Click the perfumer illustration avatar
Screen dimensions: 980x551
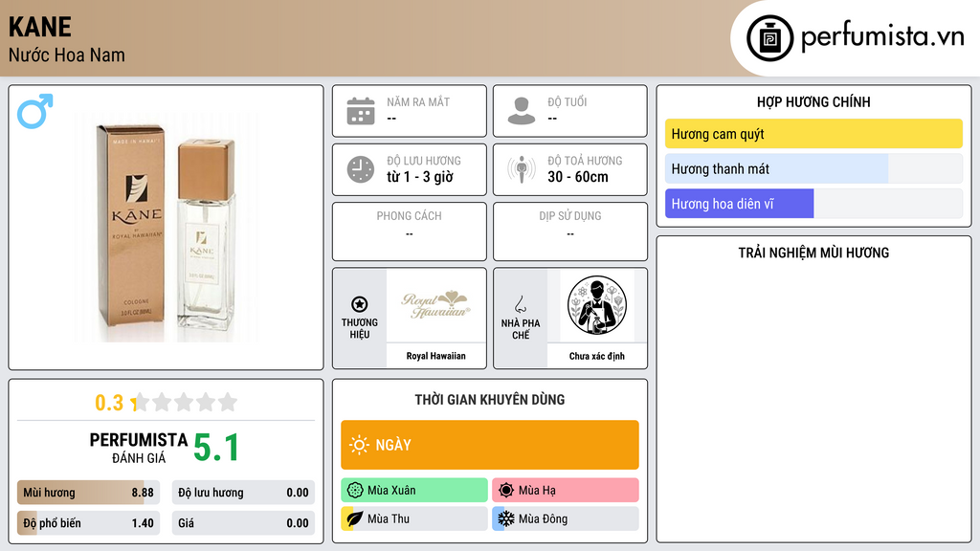[x=597, y=305]
